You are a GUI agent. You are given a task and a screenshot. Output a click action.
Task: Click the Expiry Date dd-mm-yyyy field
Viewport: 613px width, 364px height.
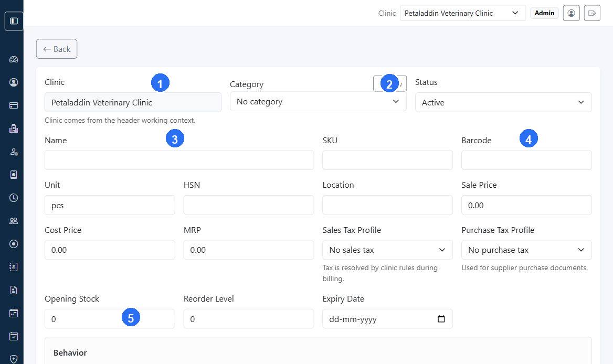tap(387, 319)
